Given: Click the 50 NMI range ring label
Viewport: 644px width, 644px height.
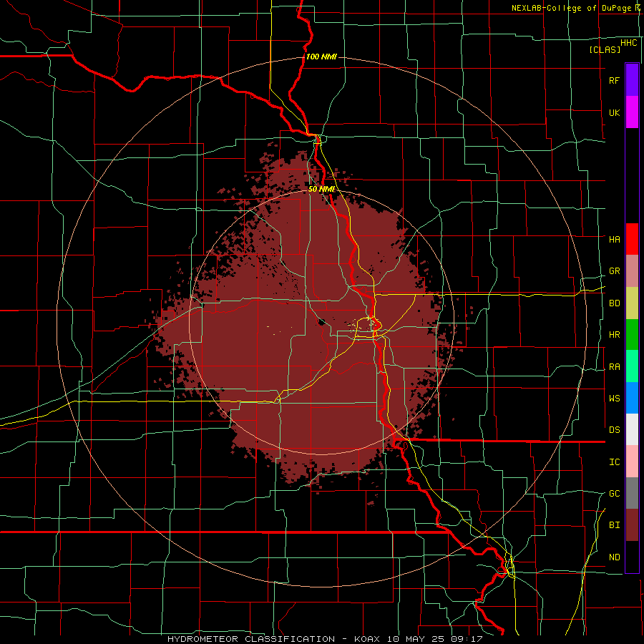Looking at the screenshot, I should (x=321, y=189).
